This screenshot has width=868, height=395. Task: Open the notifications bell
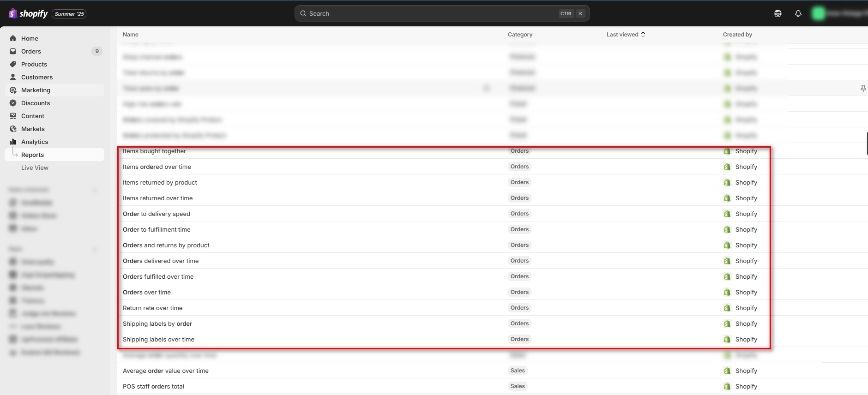(798, 14)
